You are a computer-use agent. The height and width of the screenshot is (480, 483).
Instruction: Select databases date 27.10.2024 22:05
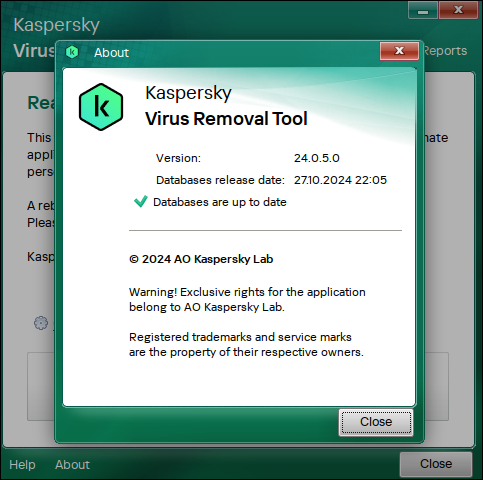click(x=340, y=180)
